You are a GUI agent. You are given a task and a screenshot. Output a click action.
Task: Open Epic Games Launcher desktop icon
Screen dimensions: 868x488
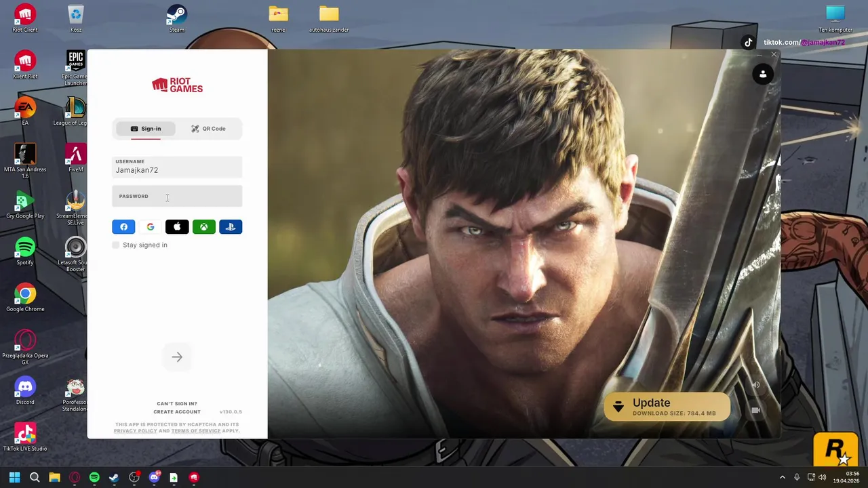(75, 68)
